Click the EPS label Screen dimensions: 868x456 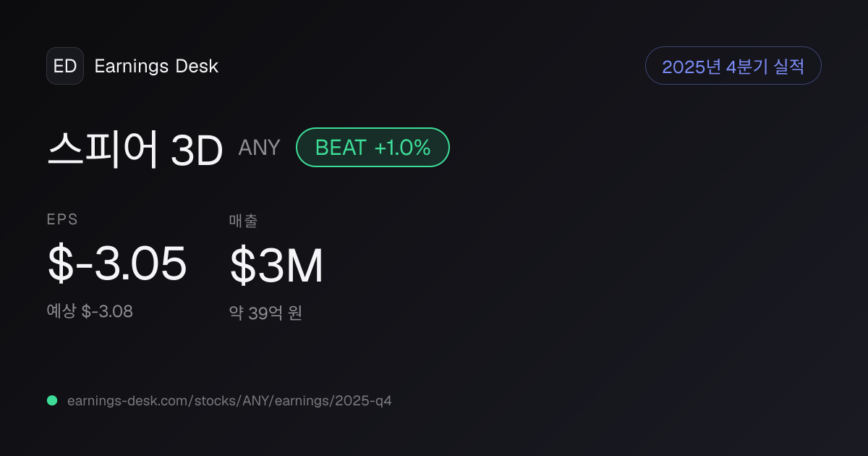62,220
